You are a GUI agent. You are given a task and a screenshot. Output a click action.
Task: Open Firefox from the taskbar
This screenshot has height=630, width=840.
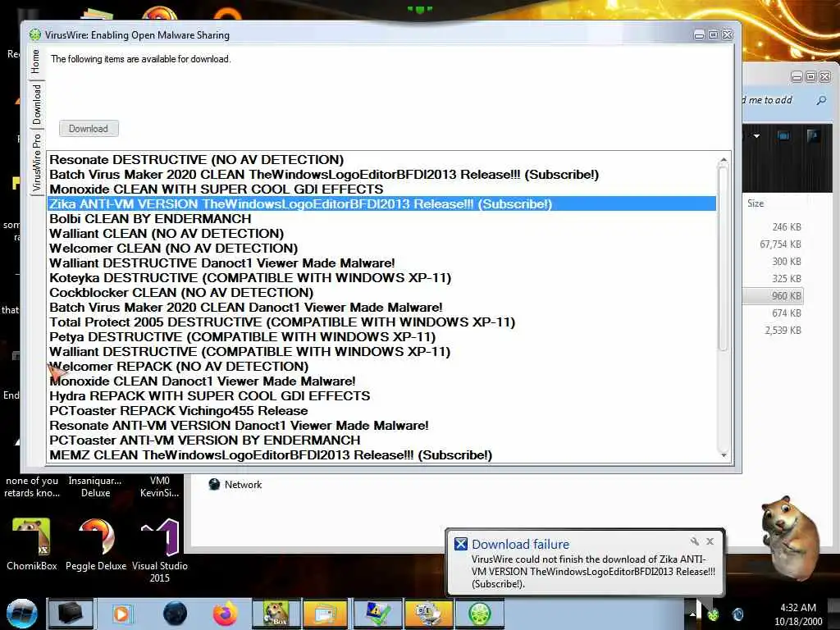click(226, 614)
